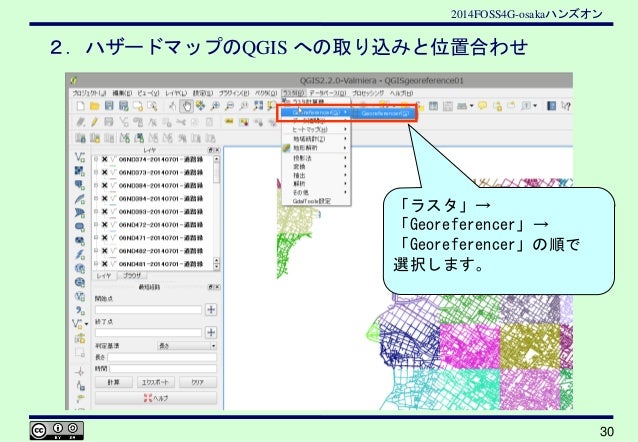Select the Zoom Out magnifier tool
The image size is (638, 442).
point(229,106)
